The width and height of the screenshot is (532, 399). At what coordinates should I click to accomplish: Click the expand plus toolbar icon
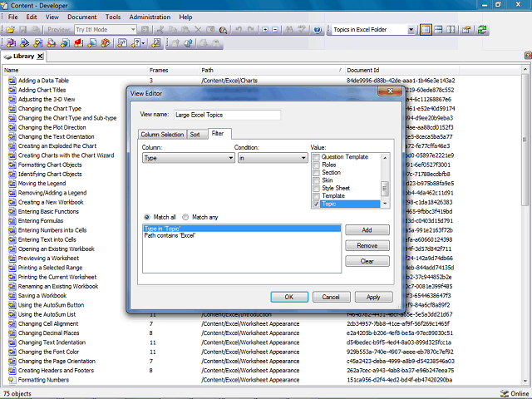[265, 30]
